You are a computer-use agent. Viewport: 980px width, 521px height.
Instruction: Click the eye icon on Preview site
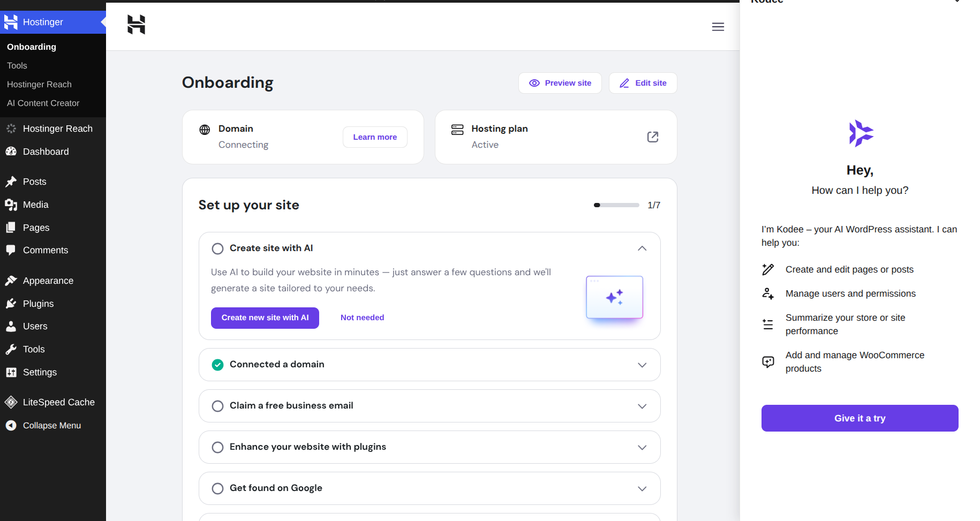(534, 83)
